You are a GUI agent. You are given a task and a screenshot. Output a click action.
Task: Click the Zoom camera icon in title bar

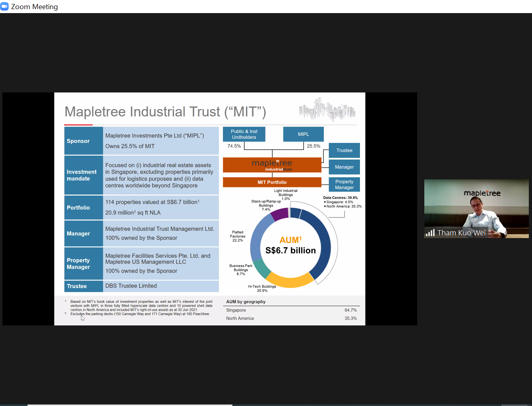coord(4,6)
